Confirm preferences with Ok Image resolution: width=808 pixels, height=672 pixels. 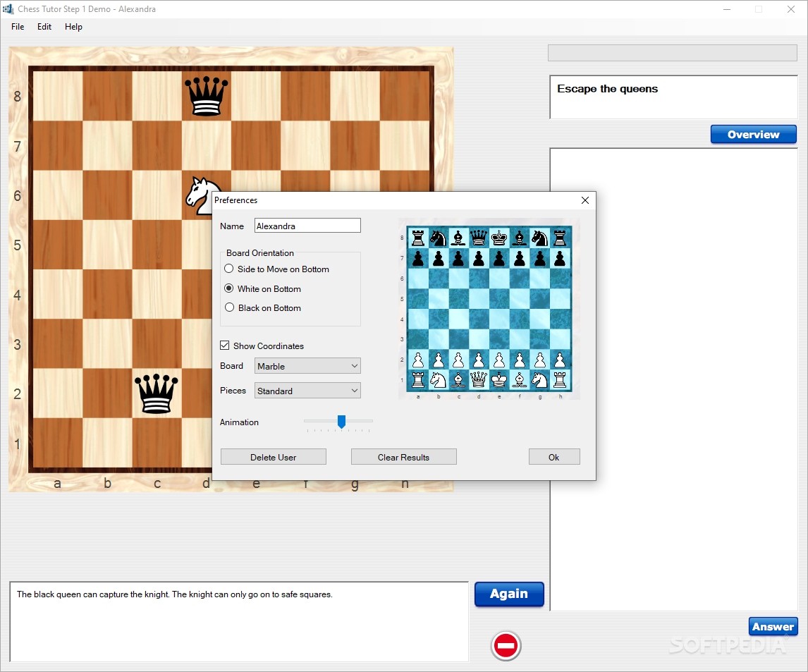(554, 457)
